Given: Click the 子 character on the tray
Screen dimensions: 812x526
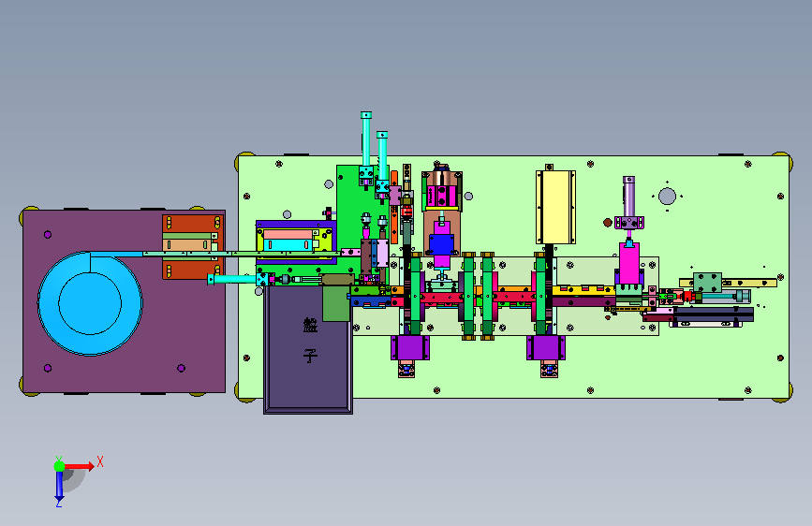Looking at the screenshot, I should tap(310, 355).
